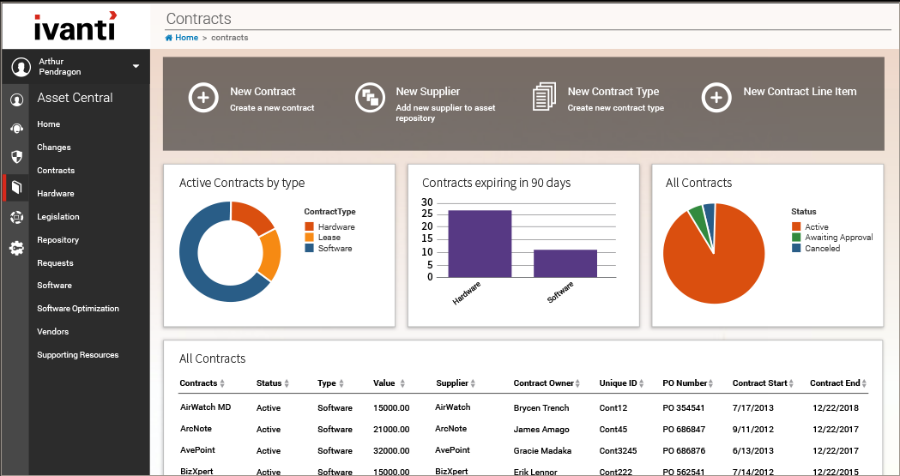Select the AvePoint contract name
The height and width of the screenshot is (476, 900).
(x=197, y=450)
